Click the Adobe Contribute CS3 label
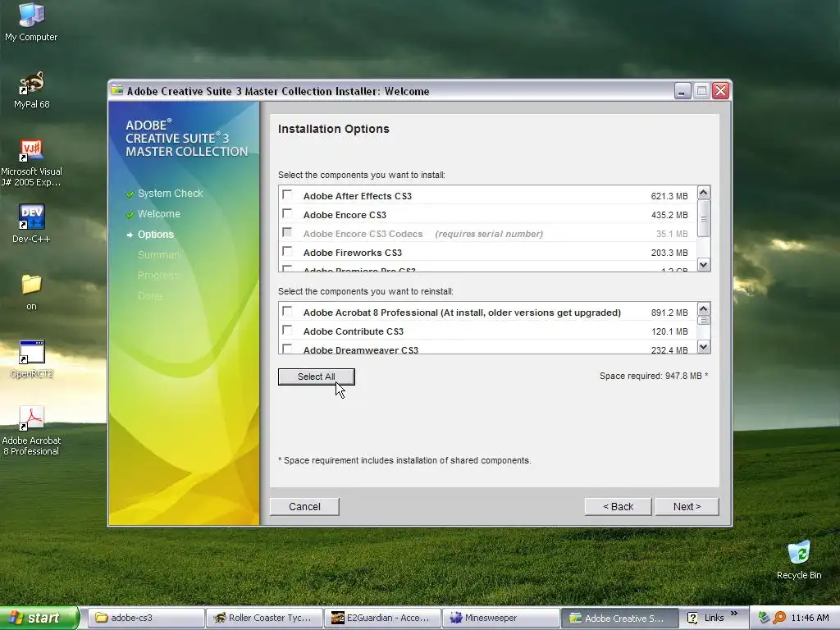The image size is (840, 630). click(x=353, y=331)
